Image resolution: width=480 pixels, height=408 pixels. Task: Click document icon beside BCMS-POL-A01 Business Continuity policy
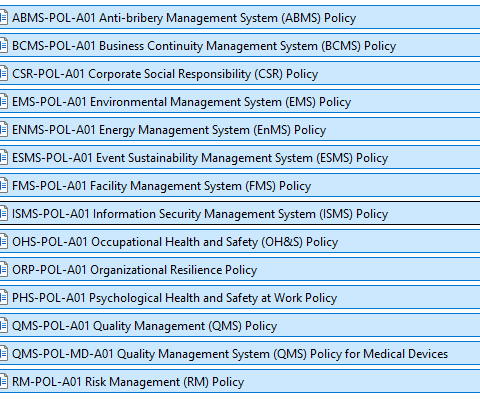[4, 45]
